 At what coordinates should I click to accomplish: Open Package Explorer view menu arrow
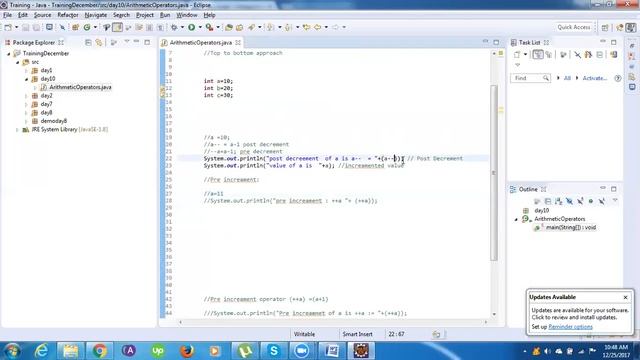pos(127,42)
